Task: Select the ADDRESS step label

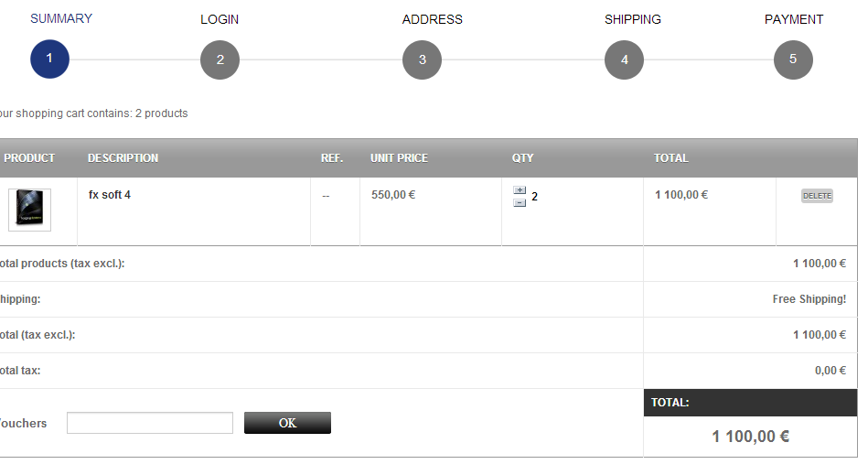Action: coord(433,19)
